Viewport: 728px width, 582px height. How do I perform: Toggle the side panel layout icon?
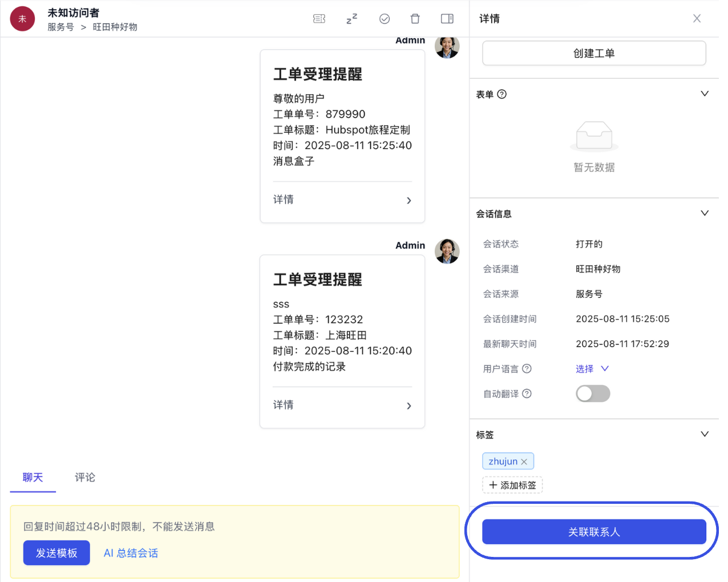pyautogui.click(x=447, y=18)
